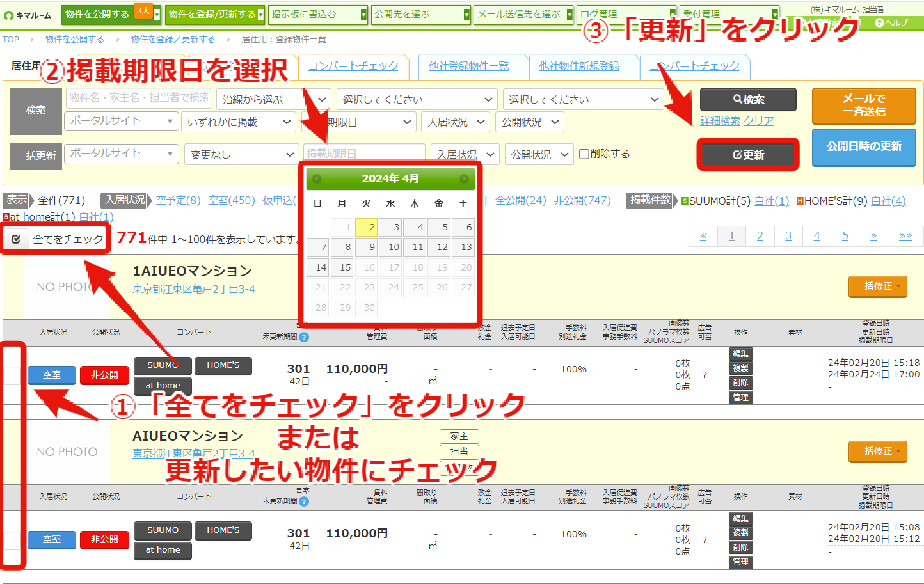Screen dimensions: 924x584
Task: Click first listing 複製 button
Action: pyautogui.click(x=740, y=368)
